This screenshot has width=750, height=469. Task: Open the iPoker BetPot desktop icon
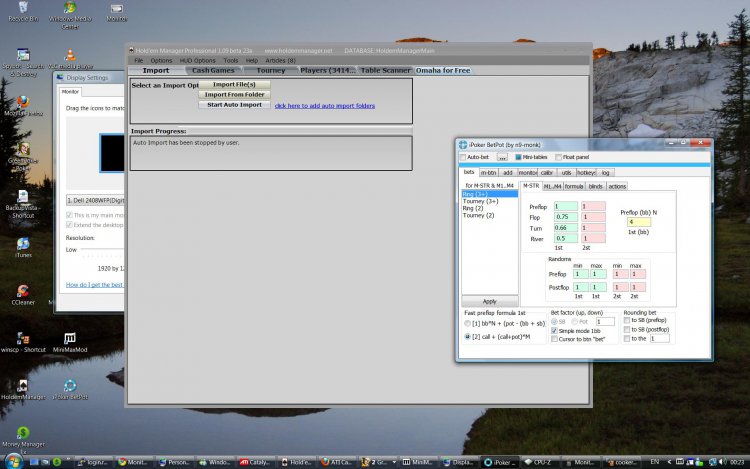[x=70, y=389]
